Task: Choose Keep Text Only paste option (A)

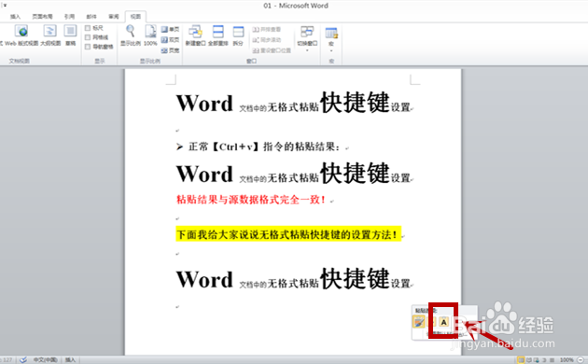Action: pos(444,322)
